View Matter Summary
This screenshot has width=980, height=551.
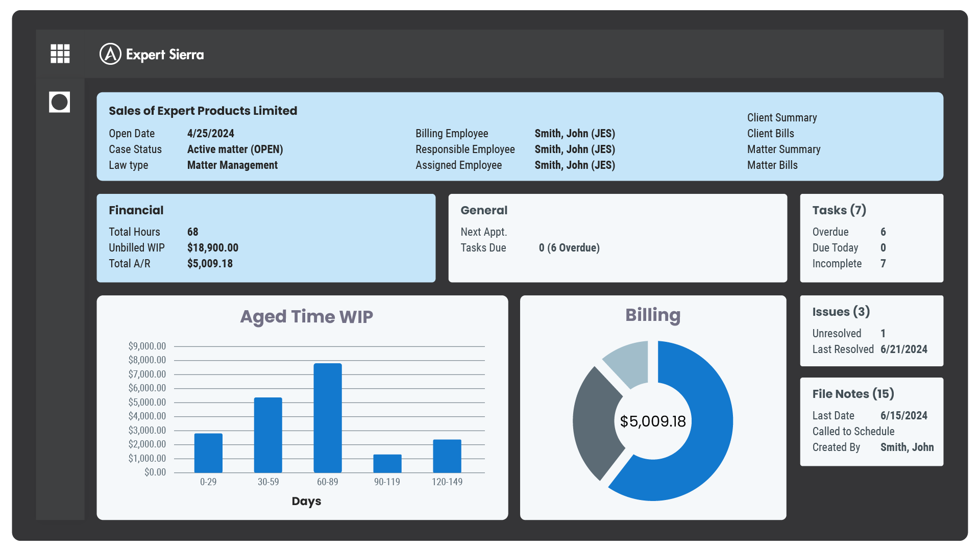tap(783, 149)
